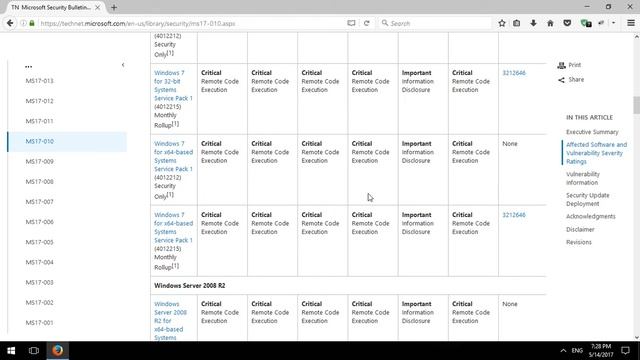Open MS17-003 in the sidebar
Viewport: 640px width, 360px height.
(40, 282)
